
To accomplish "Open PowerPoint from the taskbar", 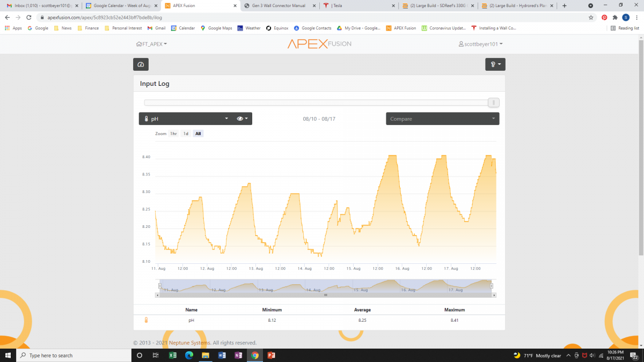I will 271,355.
